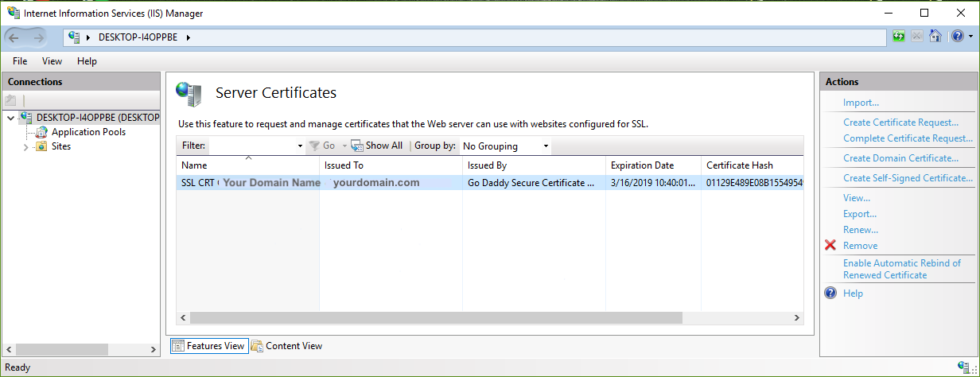Open the Filter dropdown arrow
Screen dimensions: 980x377
[300, 146]
